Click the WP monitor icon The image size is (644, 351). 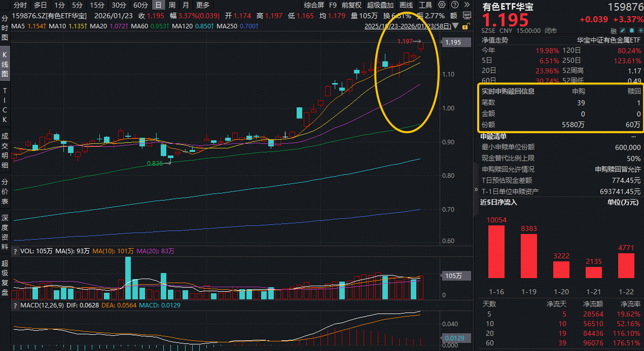tap(467, 16)
